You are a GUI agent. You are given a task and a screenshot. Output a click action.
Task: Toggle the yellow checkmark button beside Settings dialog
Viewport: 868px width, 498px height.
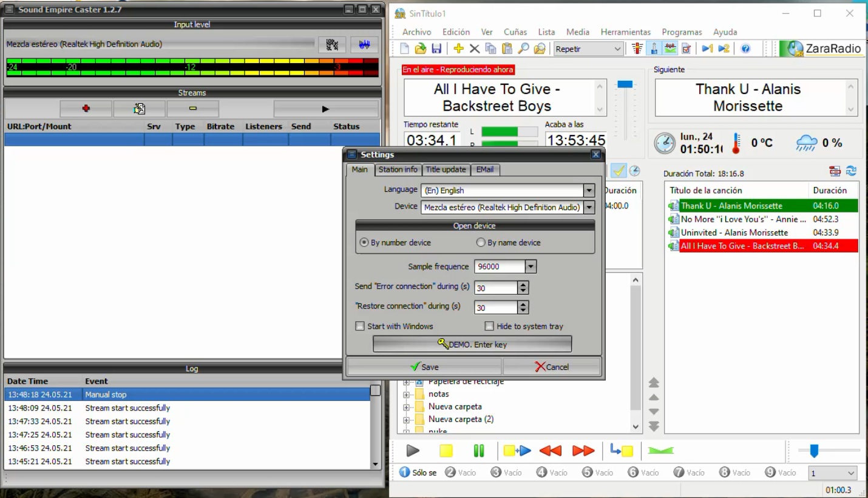tap(619, 171)
